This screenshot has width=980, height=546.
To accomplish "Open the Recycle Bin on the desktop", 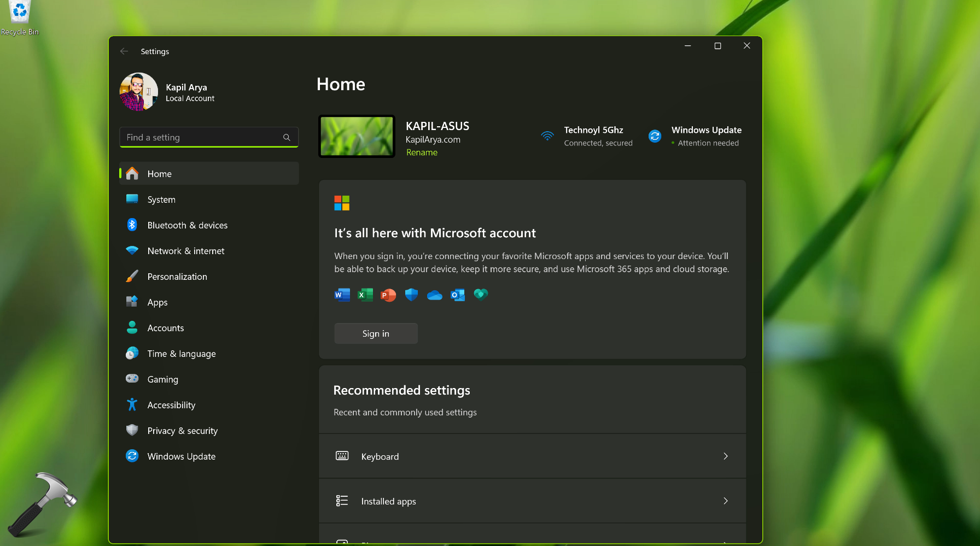I will [20, 12].
